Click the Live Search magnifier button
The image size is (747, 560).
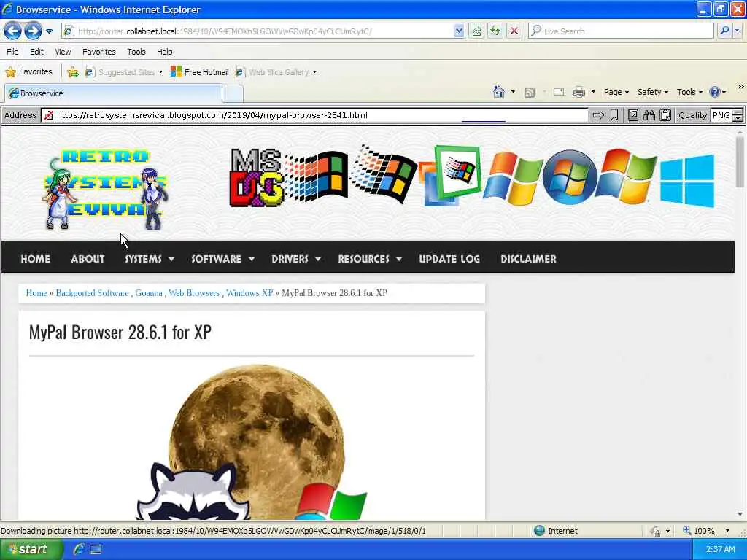tap(724, 31)
